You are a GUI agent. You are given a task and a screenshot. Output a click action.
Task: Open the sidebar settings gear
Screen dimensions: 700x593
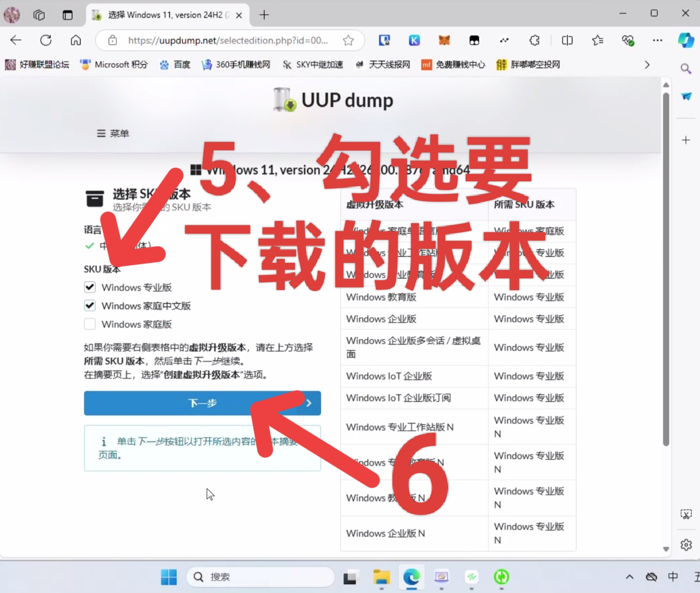pyautogui.click(x=686, y=545)
